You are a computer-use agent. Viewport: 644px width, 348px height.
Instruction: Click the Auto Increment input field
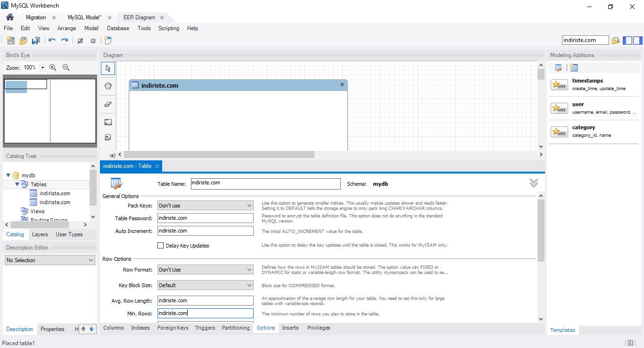206,231
